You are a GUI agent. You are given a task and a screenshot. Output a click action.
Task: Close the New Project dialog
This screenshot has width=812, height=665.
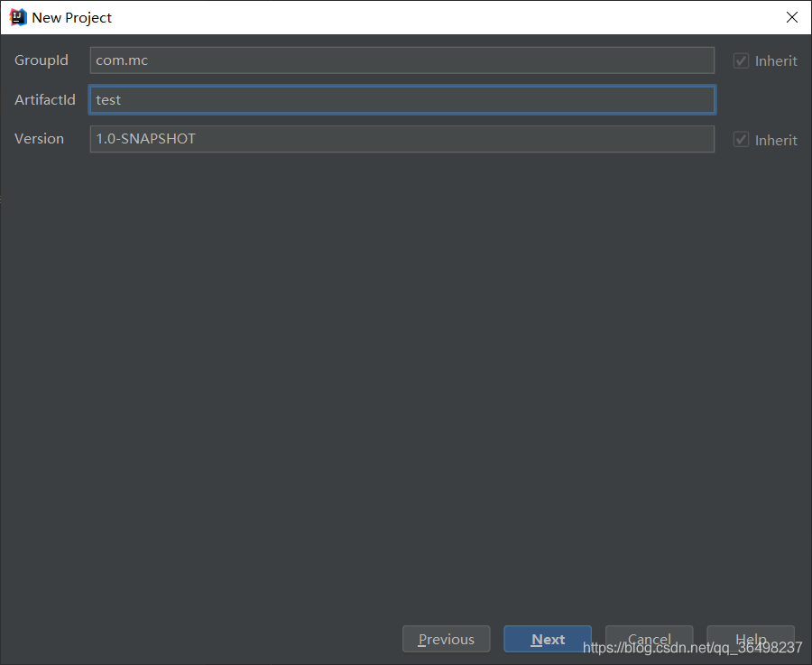792,17
